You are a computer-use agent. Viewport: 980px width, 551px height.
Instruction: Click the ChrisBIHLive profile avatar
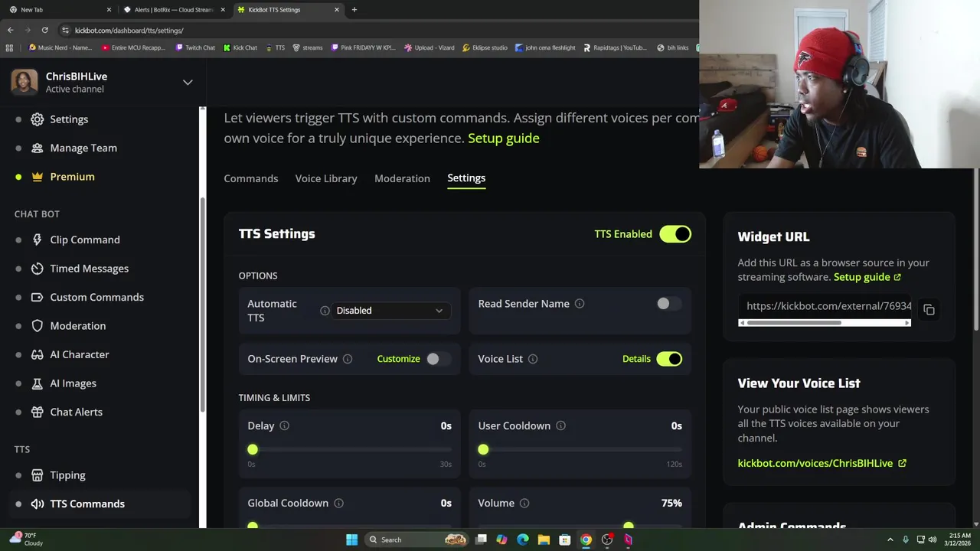24,83
